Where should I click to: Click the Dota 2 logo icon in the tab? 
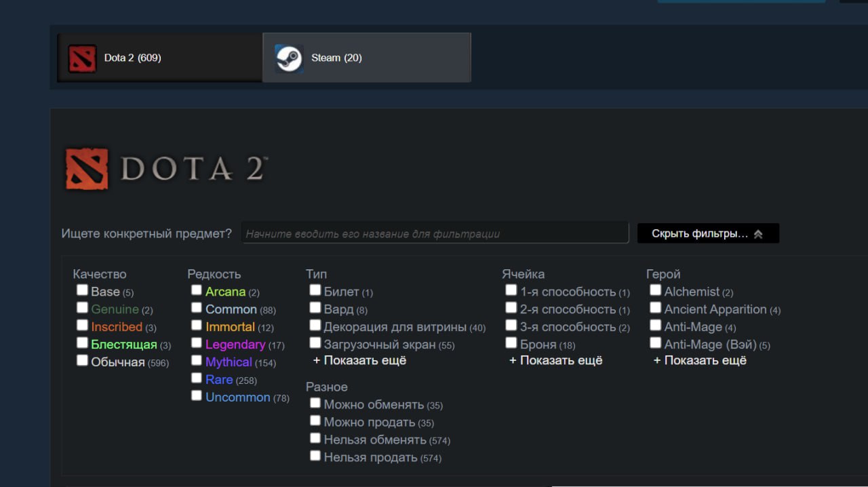click(82, 58)
